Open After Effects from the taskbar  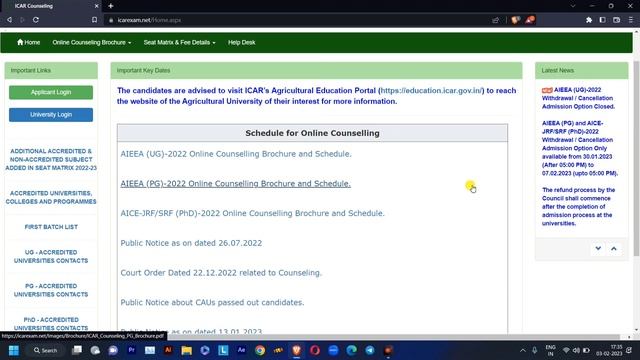coord(241,350)
